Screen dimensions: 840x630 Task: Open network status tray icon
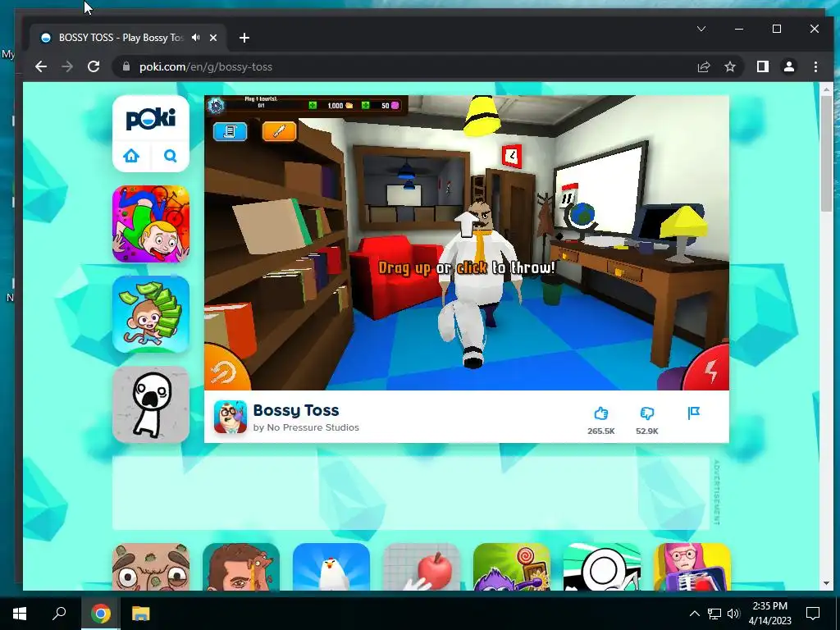click(714, 614)
